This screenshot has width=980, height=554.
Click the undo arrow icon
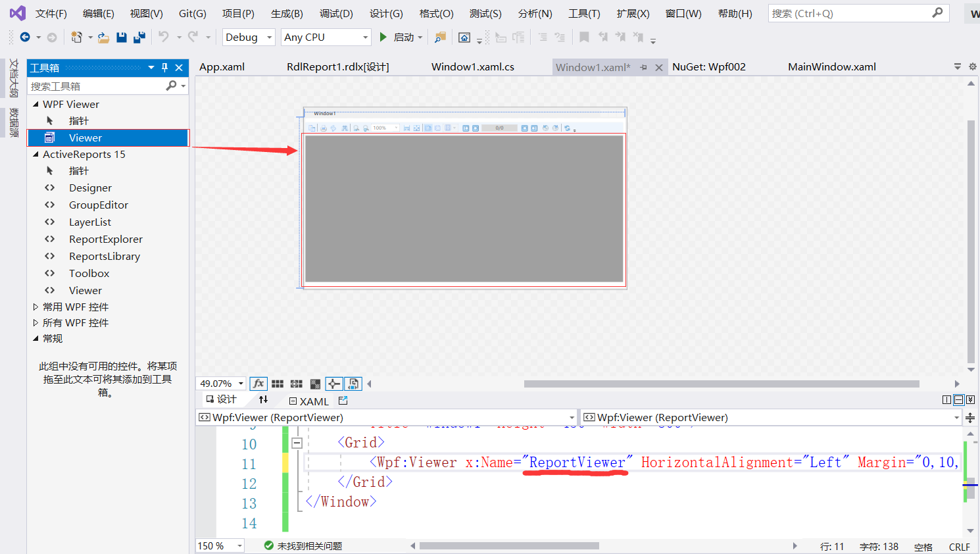tap(164, 37)
